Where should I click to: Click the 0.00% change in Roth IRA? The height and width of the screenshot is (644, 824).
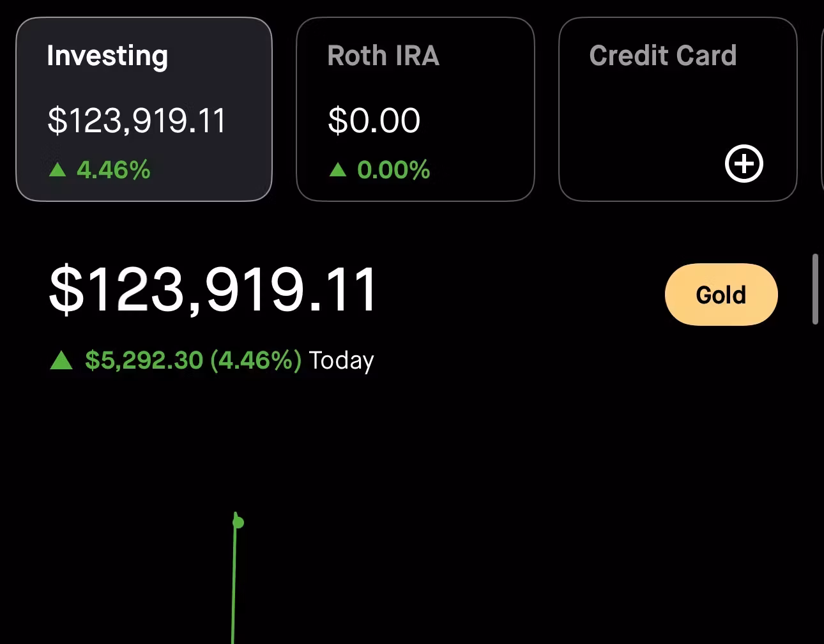393,170
